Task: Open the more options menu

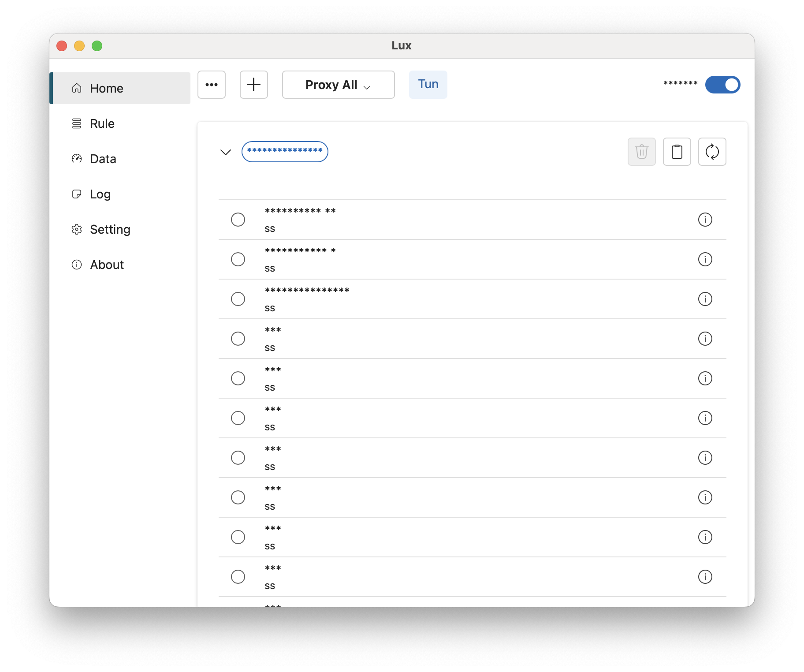Action: [x=212, y=85]
